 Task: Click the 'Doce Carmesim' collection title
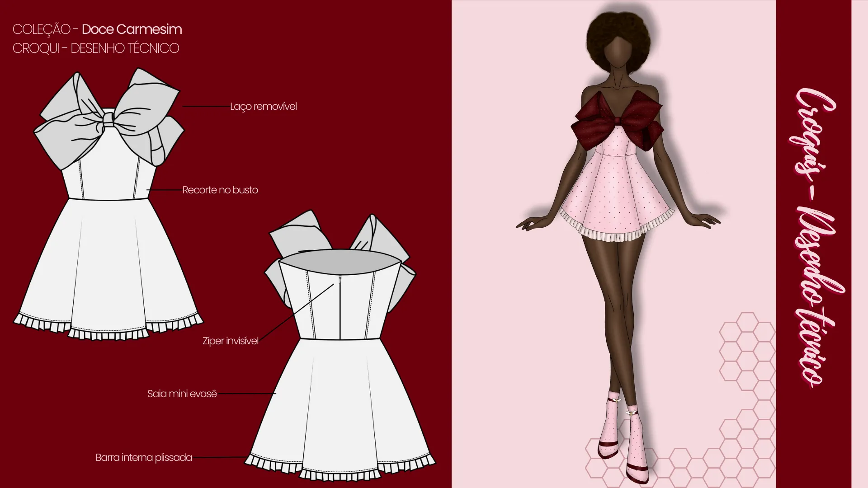(x=132, y=29)
